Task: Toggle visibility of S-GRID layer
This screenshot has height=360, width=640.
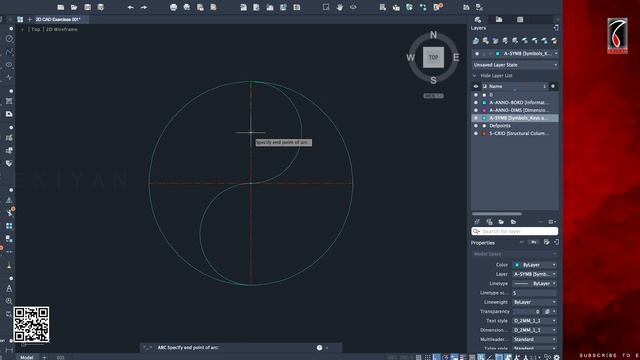Action: [476, 133]
